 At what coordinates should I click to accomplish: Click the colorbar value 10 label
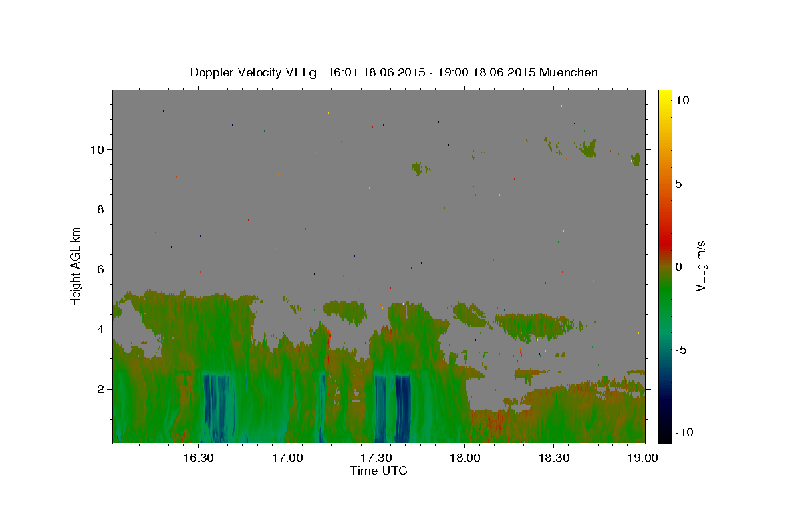point(682,100)
